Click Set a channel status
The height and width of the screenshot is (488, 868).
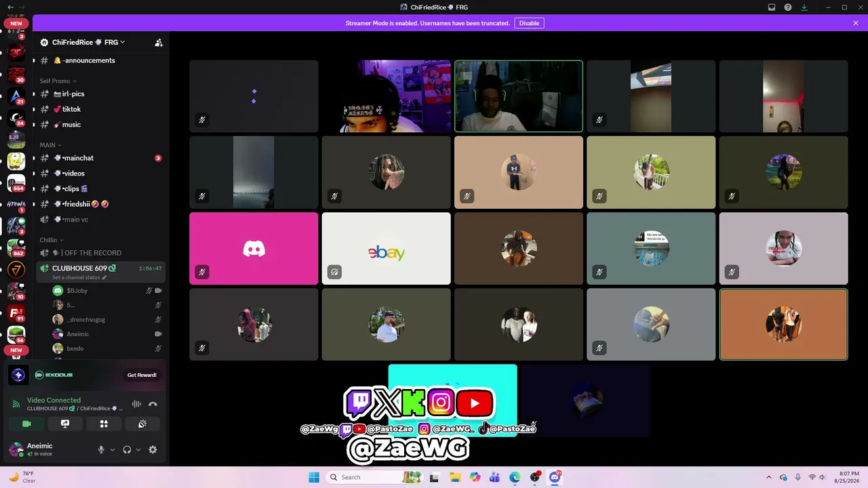[x=79, y=277]
